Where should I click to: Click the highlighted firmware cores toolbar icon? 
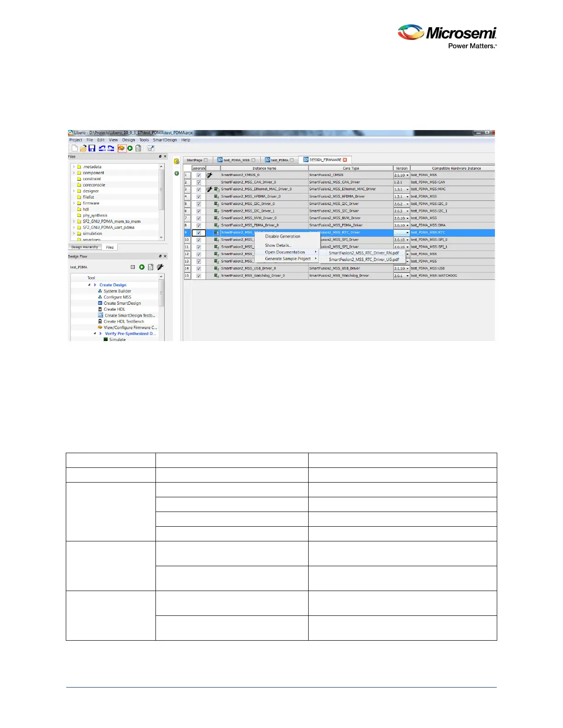122,148
